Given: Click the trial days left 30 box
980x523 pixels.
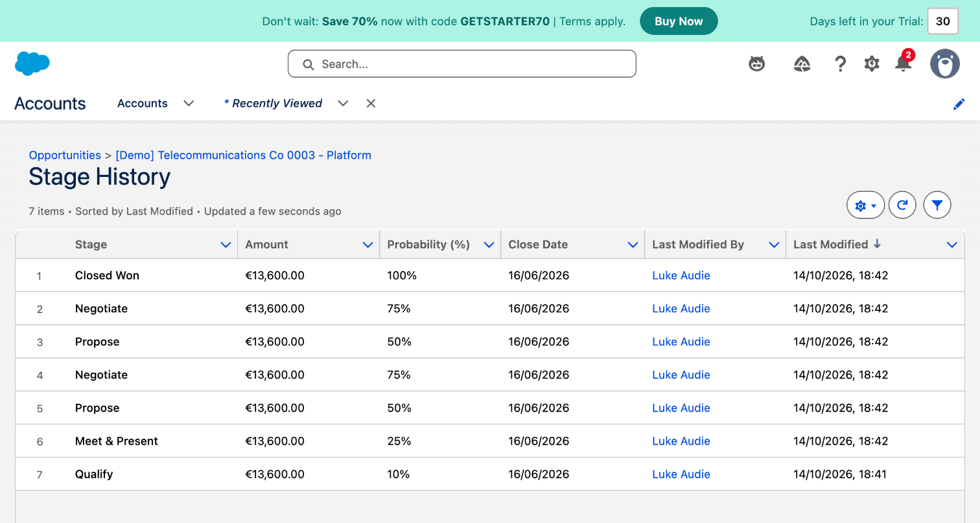Looking at the screenshot, I should [x=943, y=21].
